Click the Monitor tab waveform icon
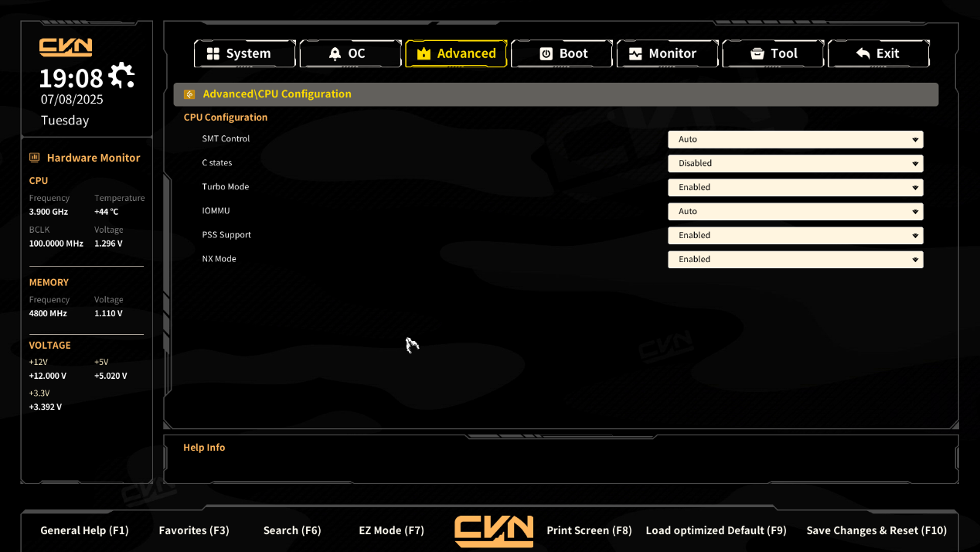Image resolution: width=980 pixels, height=552 pixels. pyautogui.click(x=635, y=54)
